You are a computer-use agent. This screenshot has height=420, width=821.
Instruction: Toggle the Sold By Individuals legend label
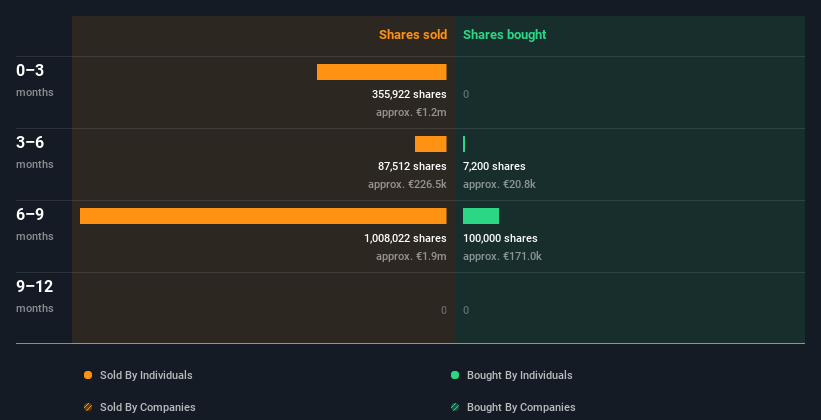point(146,375)
